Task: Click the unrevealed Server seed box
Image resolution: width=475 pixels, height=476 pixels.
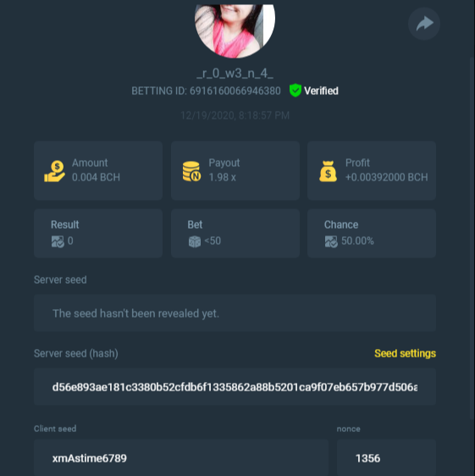Action: [235, 313]
